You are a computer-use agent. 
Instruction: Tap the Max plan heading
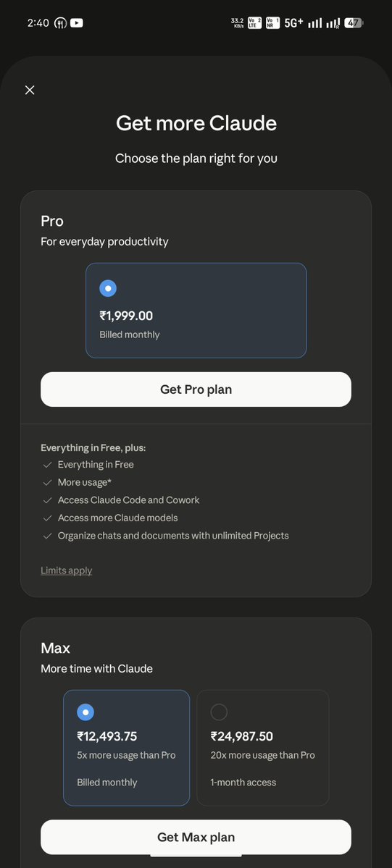tap(56, 648)
